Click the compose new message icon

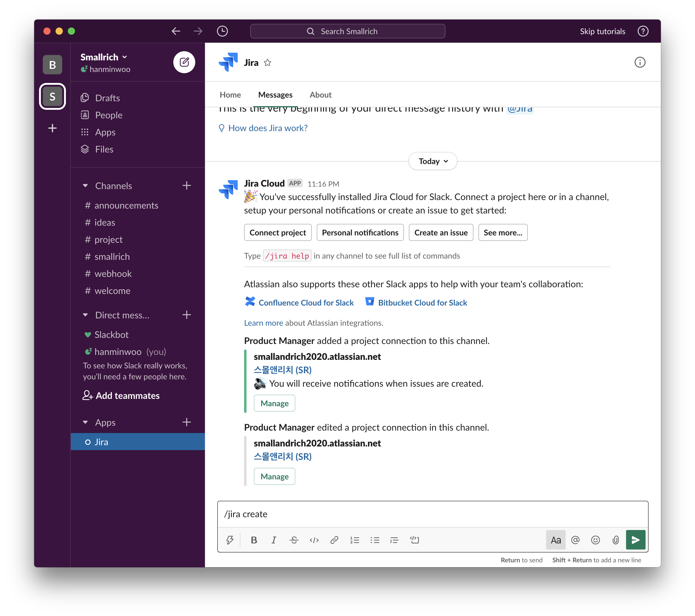pyautogui.click(x=184, y=62)
